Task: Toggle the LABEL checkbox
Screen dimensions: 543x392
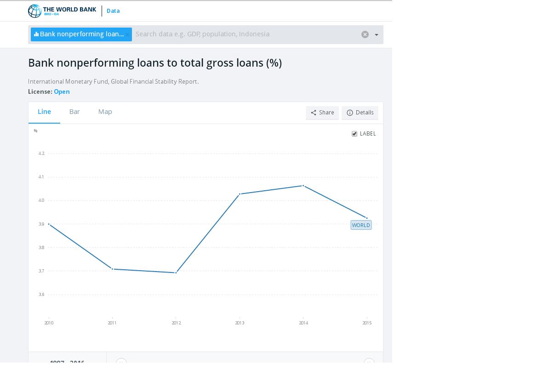Action: (354, 134)
